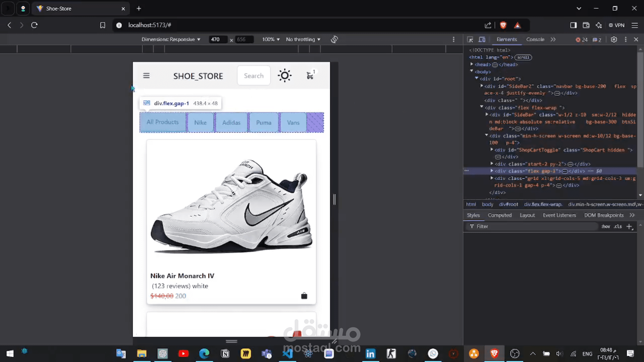Select the Nike category filter
The width and height of the screenshot is (644, 362).
[200, 123]
